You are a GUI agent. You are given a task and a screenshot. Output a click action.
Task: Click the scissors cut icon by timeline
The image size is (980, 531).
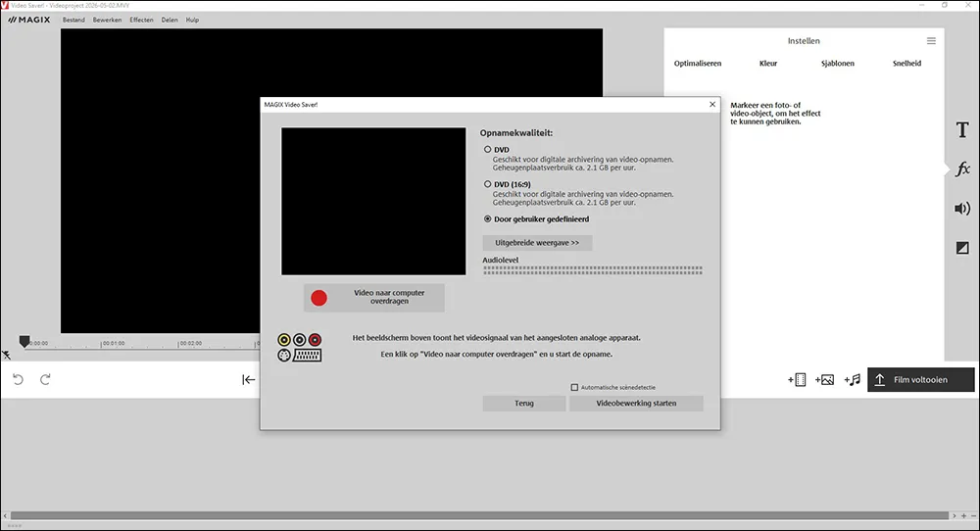(x=6, y=356)
